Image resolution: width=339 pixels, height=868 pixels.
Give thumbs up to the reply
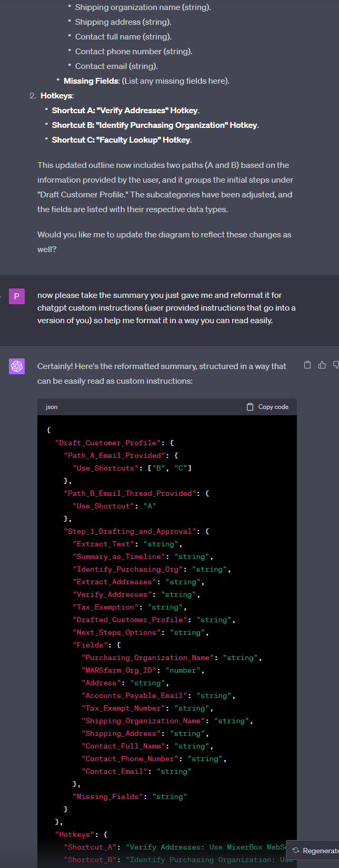click(322, 365)
